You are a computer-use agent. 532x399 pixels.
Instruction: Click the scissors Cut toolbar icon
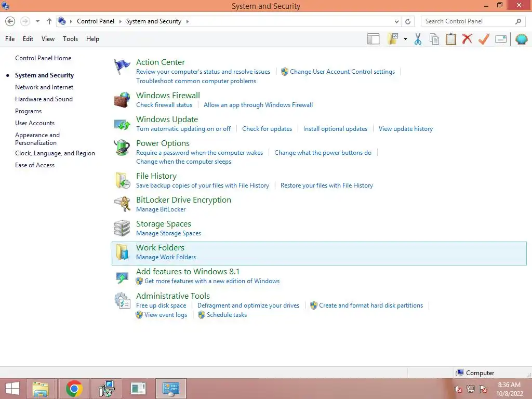point(418,39)
